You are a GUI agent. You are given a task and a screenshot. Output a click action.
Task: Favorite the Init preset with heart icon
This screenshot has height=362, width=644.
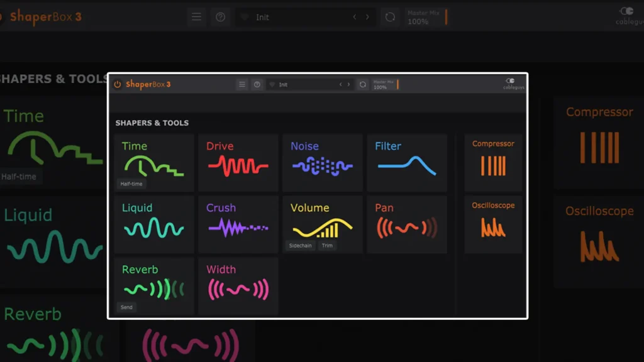(x=272, y=85)
